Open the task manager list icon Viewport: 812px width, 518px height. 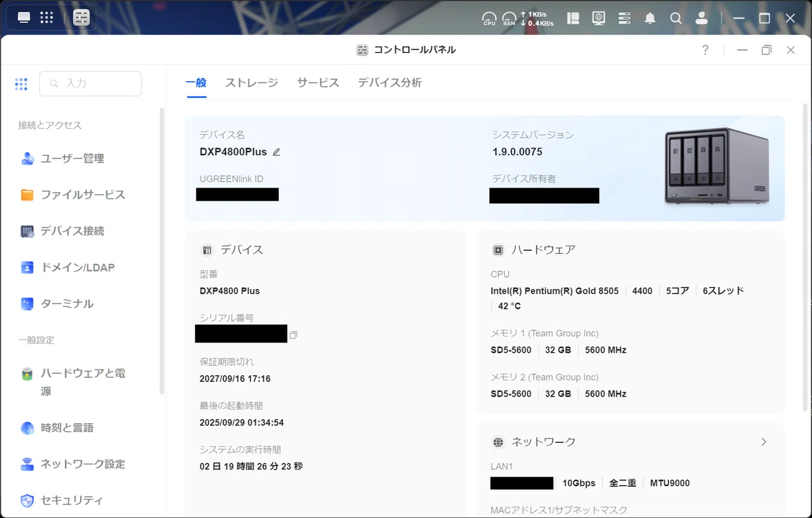625,18
